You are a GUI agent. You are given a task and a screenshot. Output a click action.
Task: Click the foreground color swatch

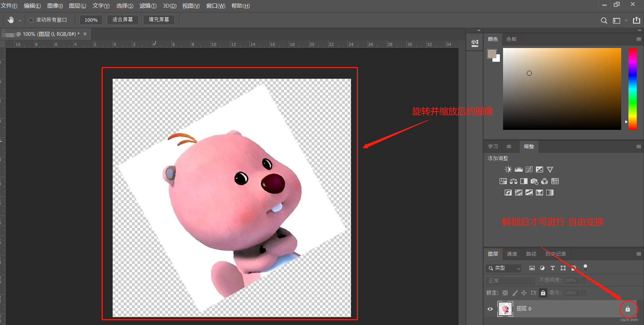[x=492, y=54]
